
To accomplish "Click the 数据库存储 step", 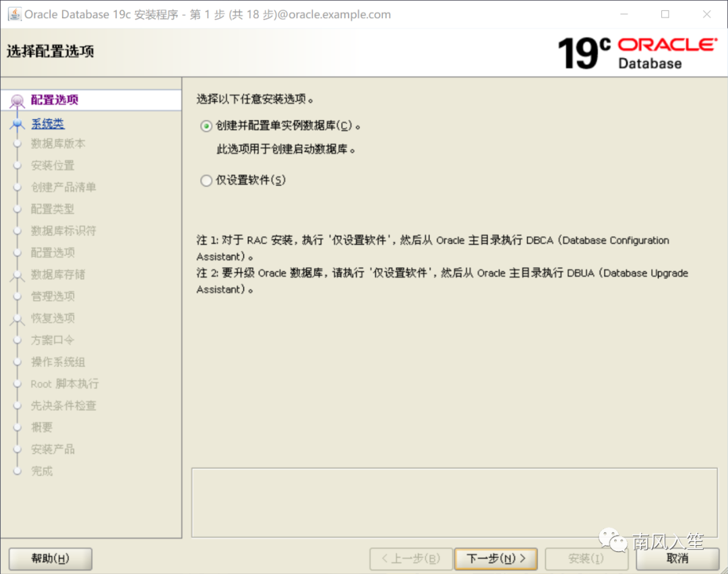I will 58,275.
